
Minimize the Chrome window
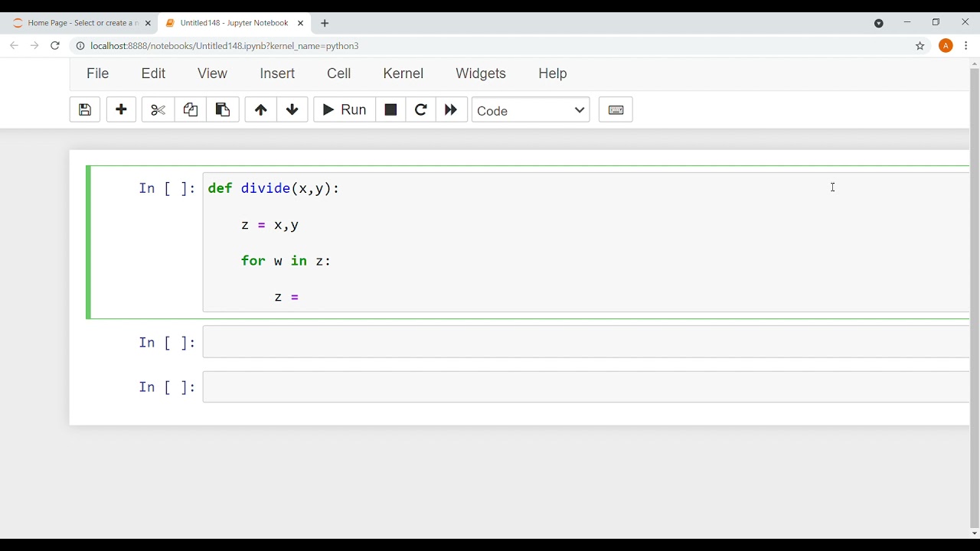tap(907, 22)
